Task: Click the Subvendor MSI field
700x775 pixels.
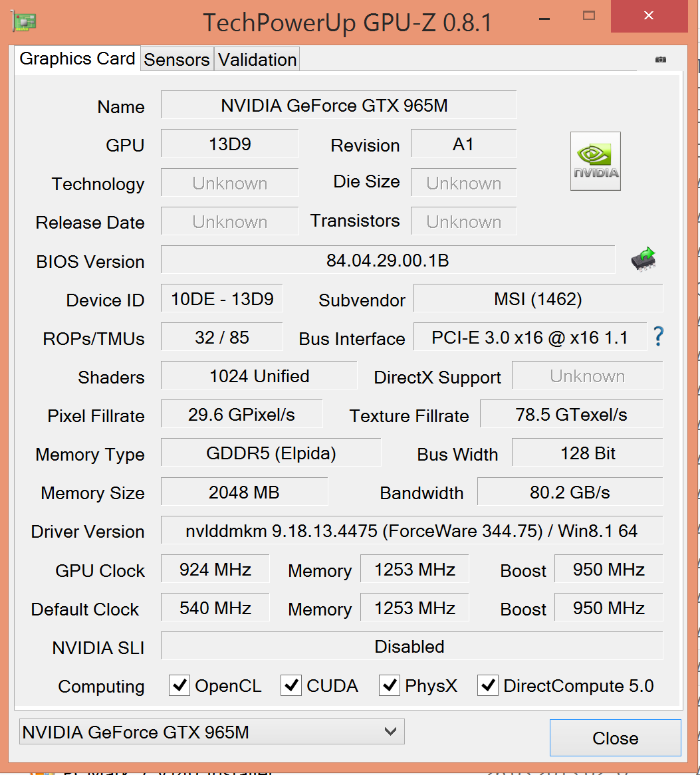Action: pyautogui.click(x=538, y=298)
